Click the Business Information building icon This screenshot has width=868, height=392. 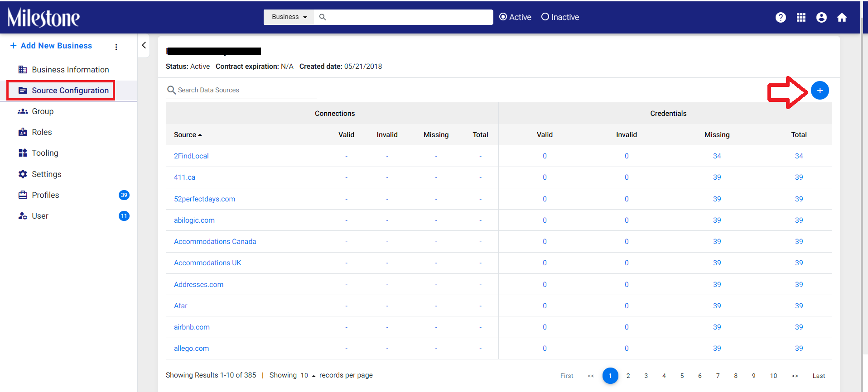pyautogui.click(x=23, y=69)
